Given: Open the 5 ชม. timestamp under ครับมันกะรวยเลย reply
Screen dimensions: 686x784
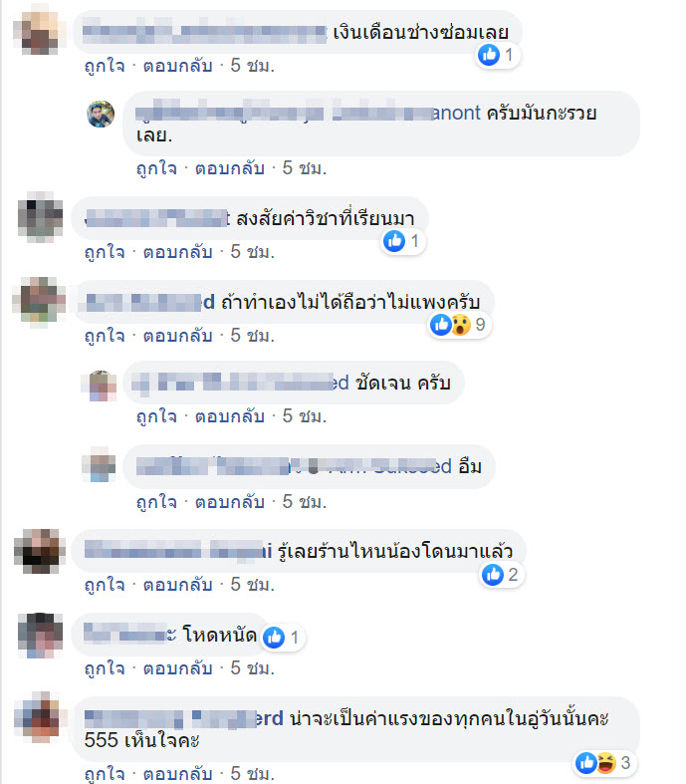Looking at the screenshot, I should [305, 168].
